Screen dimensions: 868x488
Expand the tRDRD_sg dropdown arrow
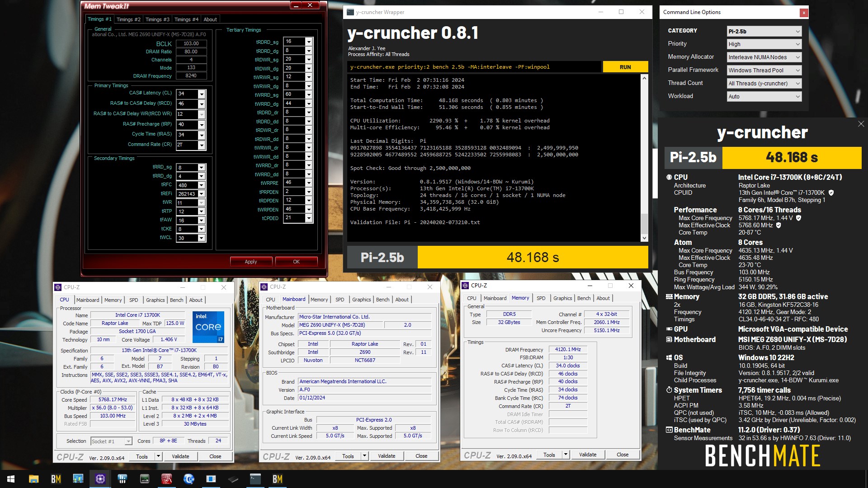(x=309, y=42)
